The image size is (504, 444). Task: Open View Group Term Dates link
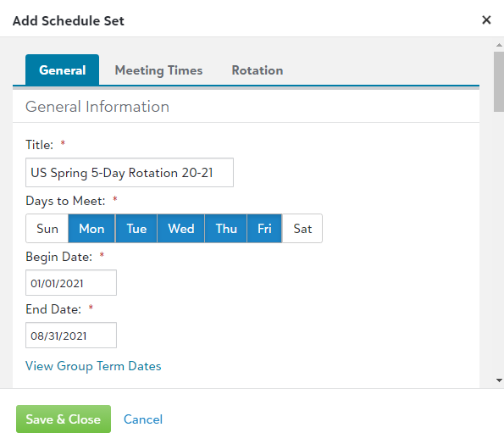click(93, 366)
